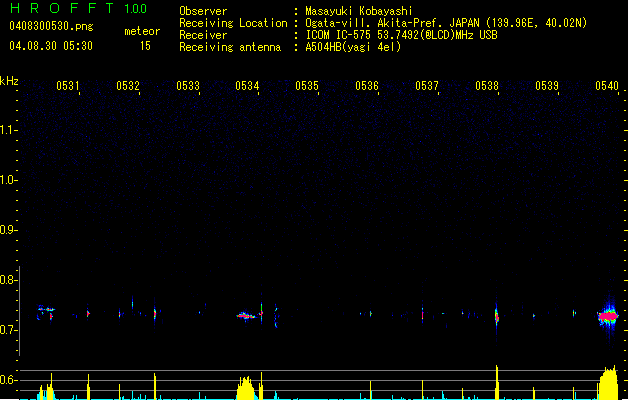Screen dimensions: 629x400
Task: Click the yellow intensity block before 0534
Action: click(x=246, y=388)
